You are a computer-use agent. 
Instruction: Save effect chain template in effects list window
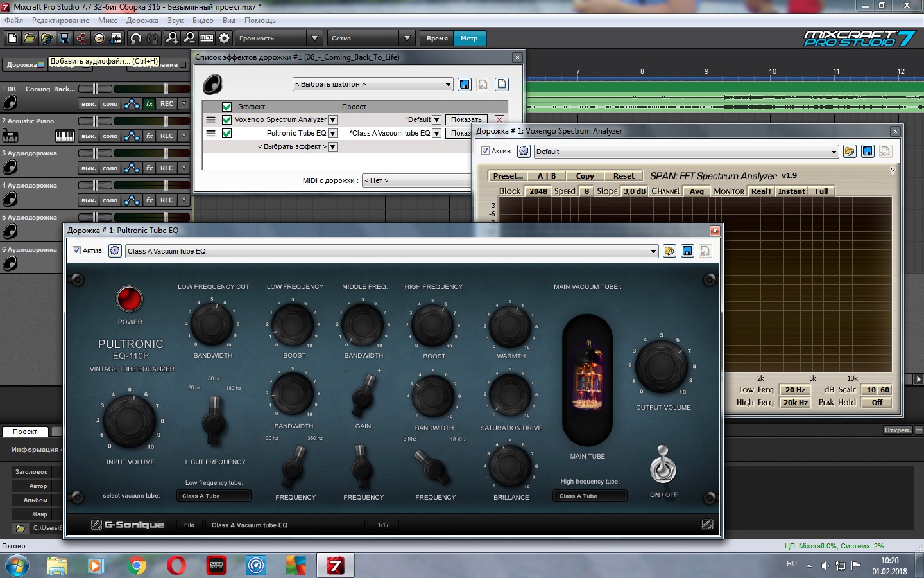click(465, 84)
